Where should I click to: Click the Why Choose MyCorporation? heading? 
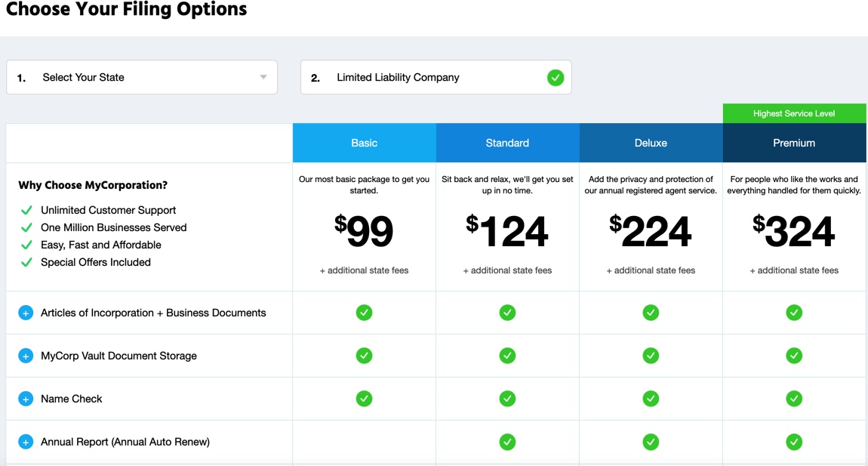coord(93,185)
